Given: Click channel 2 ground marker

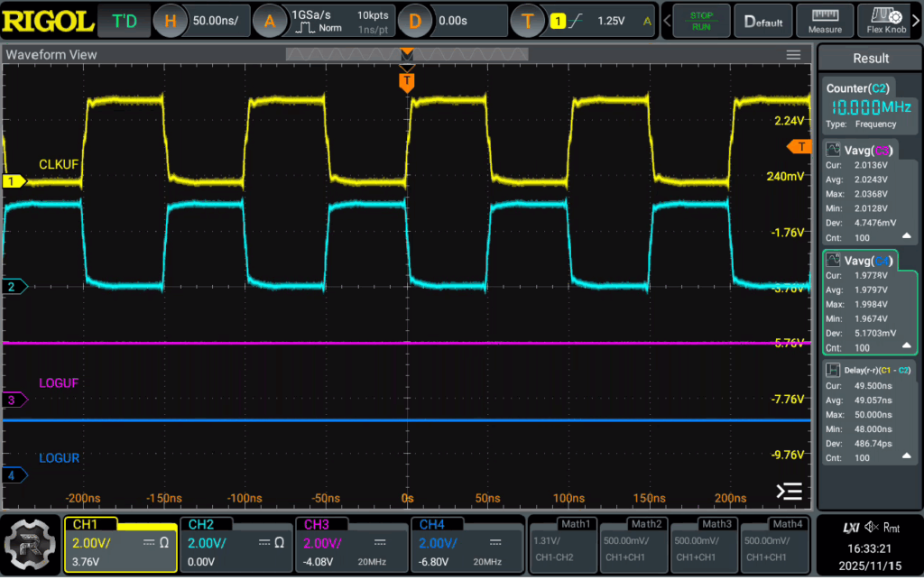Looking at the screenshot, I should (x=14, y=287).
